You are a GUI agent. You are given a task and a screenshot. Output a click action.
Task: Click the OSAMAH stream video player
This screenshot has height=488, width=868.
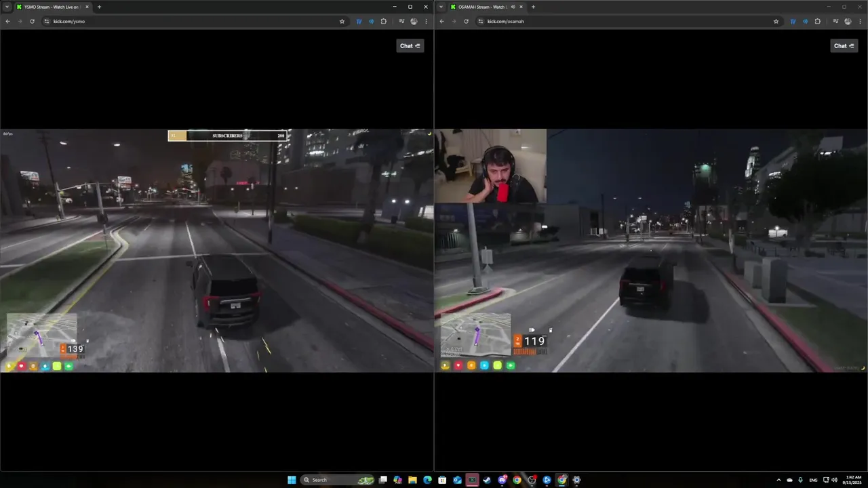pos(651,251)
